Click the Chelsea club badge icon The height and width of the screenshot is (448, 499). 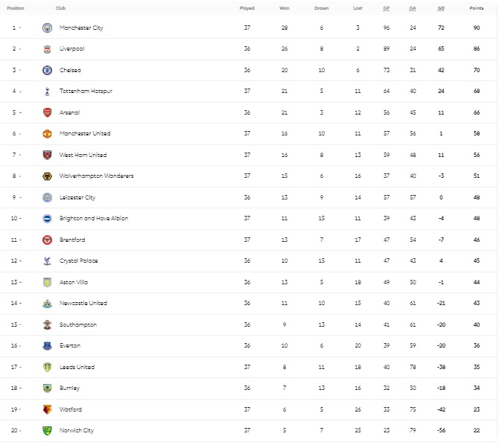pos(48,70)
